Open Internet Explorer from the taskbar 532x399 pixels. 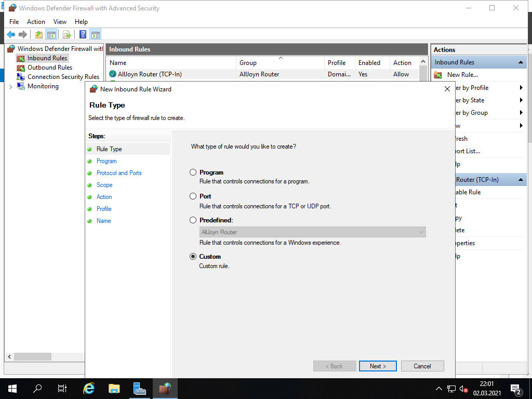pyautogui.click(x=89, y=388)
